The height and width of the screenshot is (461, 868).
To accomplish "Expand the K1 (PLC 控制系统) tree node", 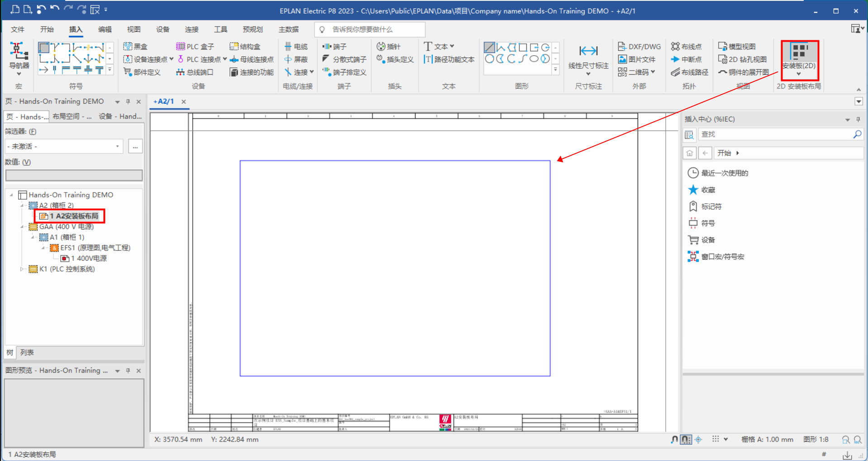I will (x=22, y=269).
